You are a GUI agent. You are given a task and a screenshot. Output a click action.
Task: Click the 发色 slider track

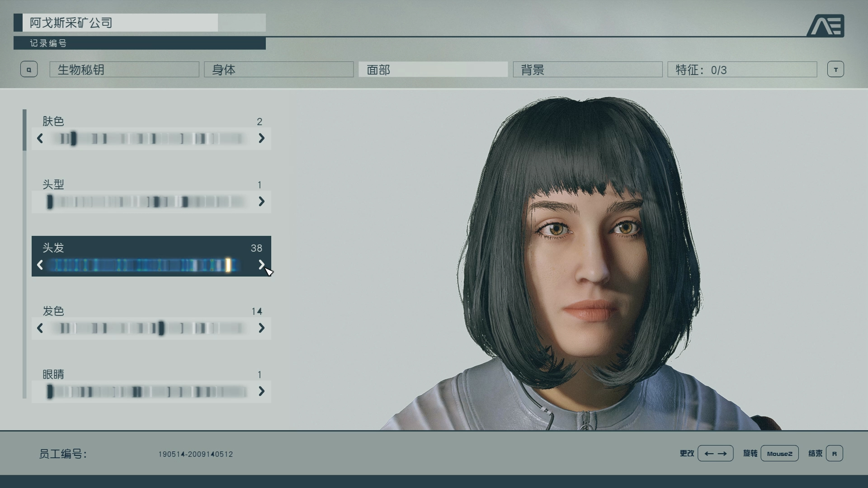click(x=149, y=328)
